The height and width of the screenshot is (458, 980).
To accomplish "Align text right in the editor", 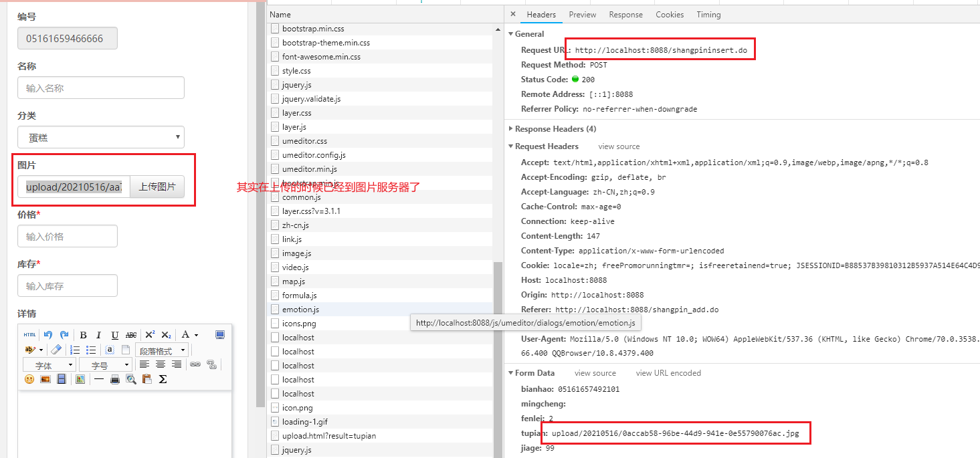I will pyautogui.click(x=177, y=364).
